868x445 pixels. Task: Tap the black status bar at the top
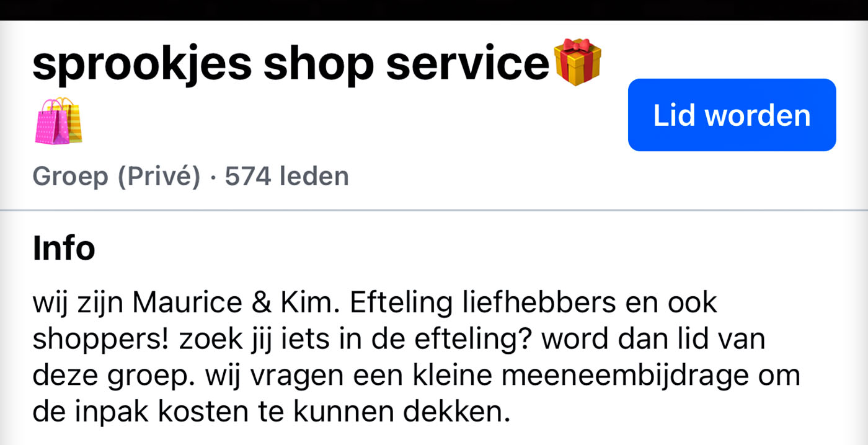pyautogui.click(x=434, y=10)
